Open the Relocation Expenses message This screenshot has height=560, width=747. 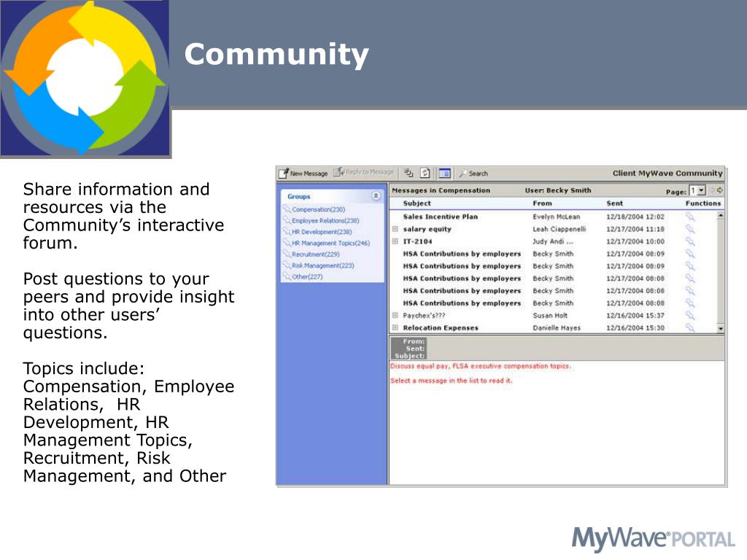[x=441, y=327]
